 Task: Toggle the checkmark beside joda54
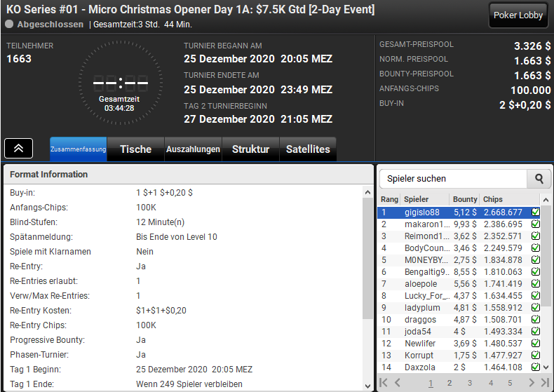(536, 332)
